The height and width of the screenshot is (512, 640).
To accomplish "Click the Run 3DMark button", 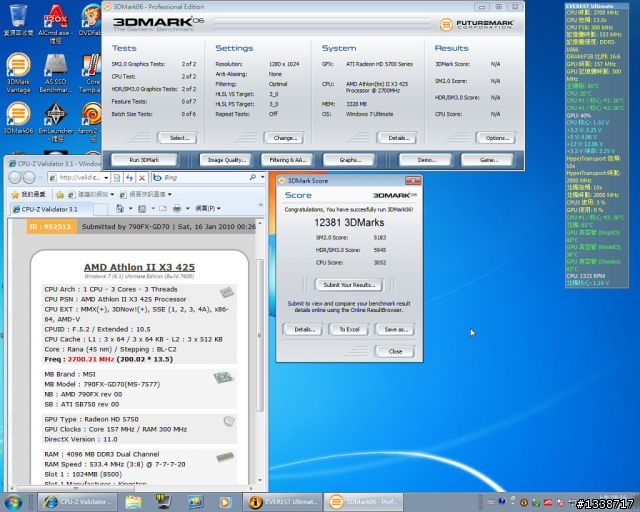I will pyautogui.click(x=144, y=160).
